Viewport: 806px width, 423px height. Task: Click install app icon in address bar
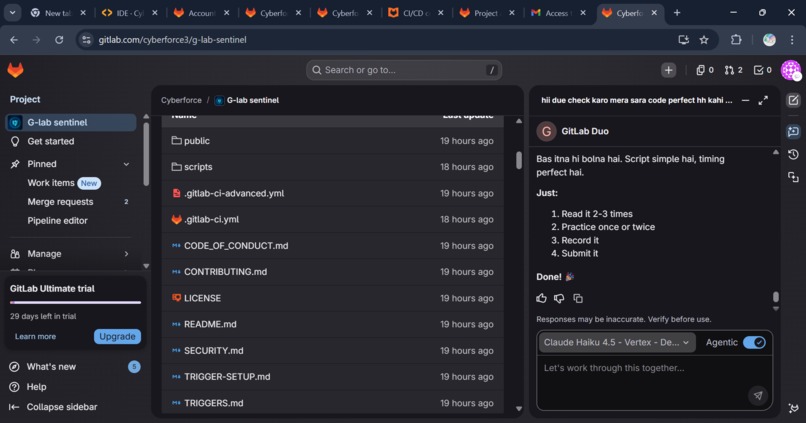(x=683, y=40)
